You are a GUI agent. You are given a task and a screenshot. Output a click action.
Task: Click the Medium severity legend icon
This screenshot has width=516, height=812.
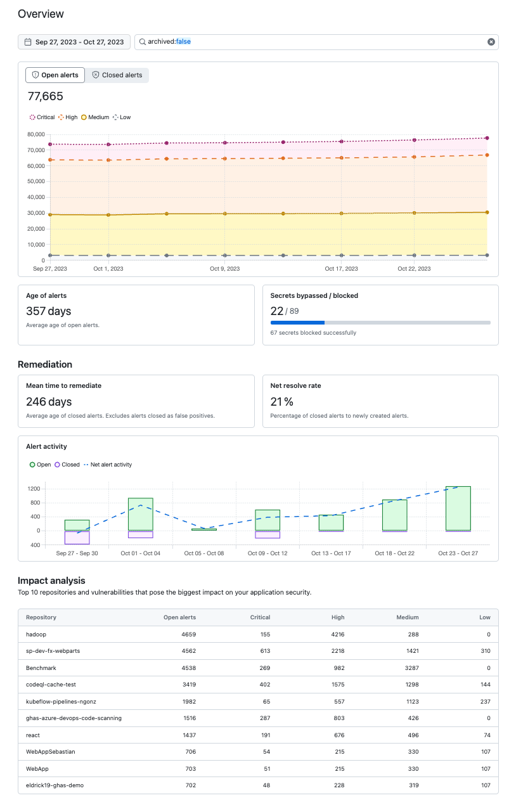[x=84, y=117]
